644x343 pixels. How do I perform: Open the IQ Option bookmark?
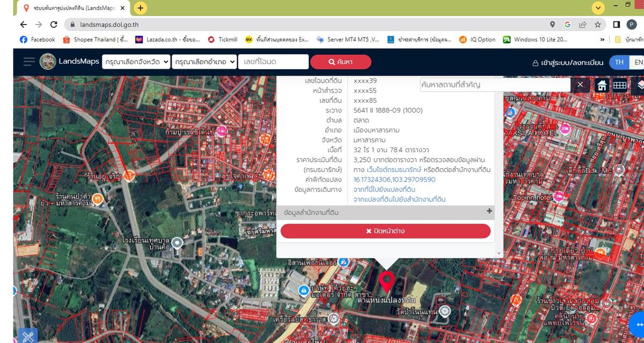point(478,40)
